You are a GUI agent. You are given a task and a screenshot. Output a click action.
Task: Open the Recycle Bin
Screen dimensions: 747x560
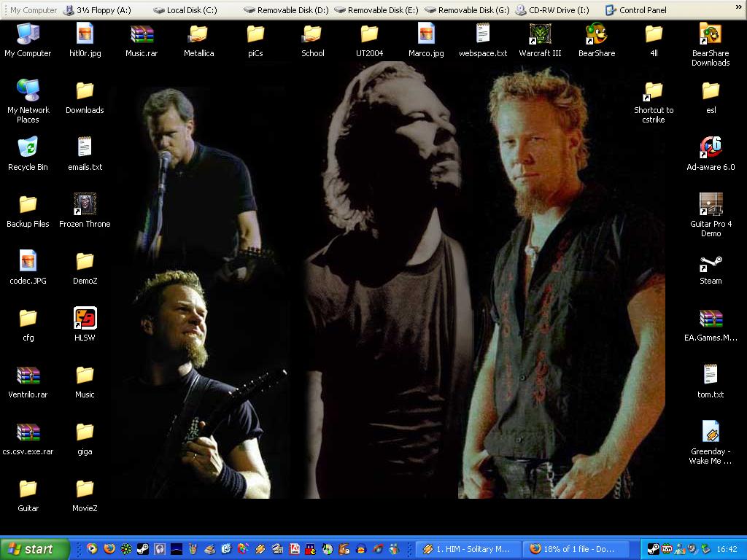tap(28, 149)
